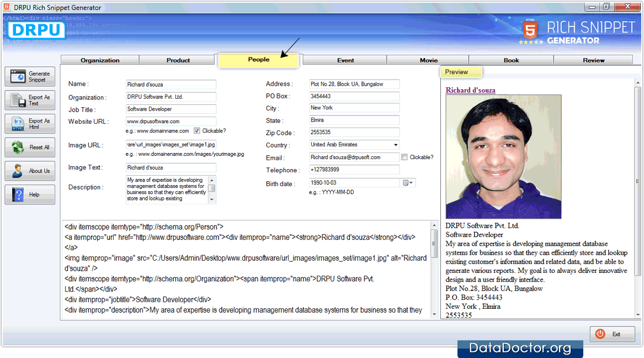The width and height of the screenshot is (644, 358).
Task: Click the generated HTML code area
Action: tap(246, 269)
